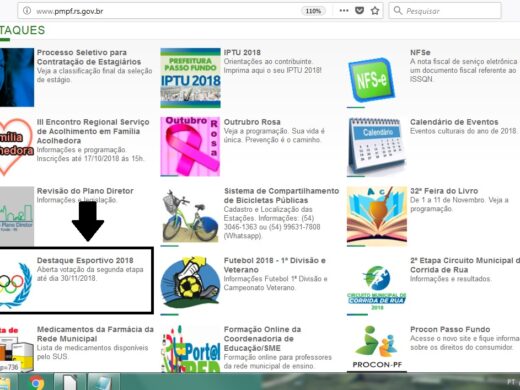Click the Calendário de Eventos calendar icon
This screenshot has width=520, height=390.
pyautogui.click(x=377, y=146)
